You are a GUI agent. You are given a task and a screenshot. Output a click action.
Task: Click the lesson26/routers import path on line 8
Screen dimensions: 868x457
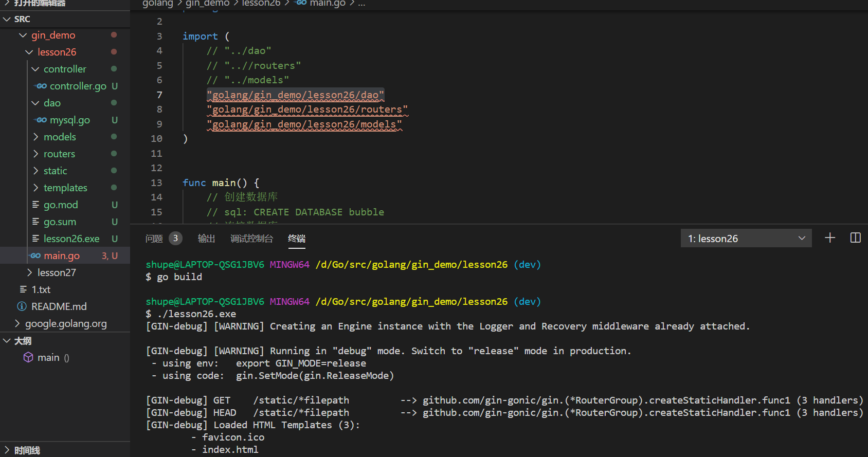(307, 109)
